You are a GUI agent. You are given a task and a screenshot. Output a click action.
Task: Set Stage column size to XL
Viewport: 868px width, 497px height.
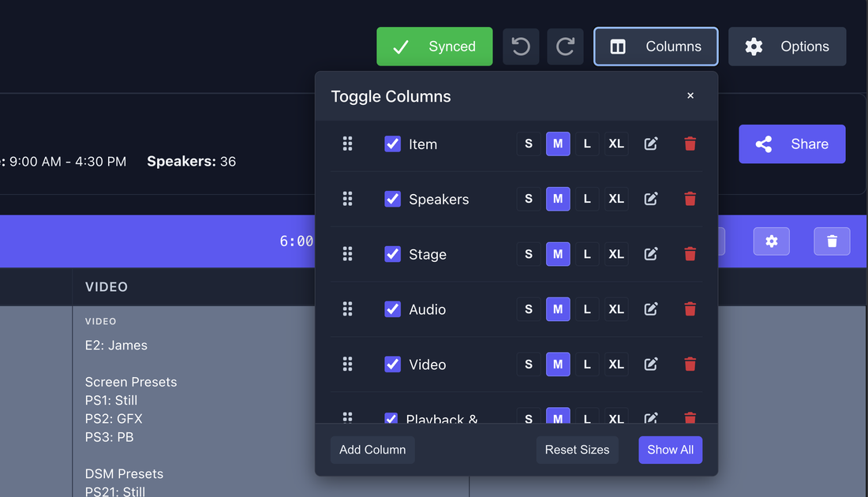(x=616, y=254)
